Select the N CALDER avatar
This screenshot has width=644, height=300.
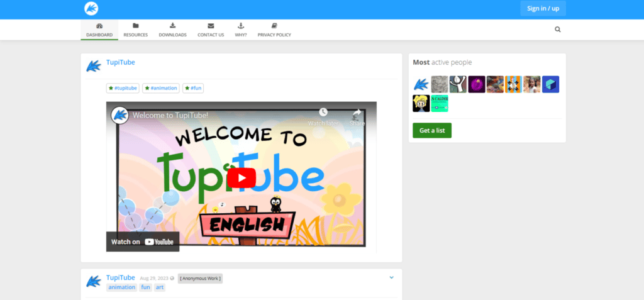pos(440,103)
